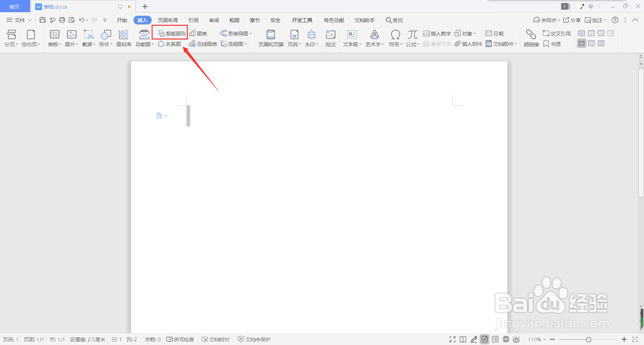
Task: Select web layout globe icon in status bar
Action: [x=506, y=339]
